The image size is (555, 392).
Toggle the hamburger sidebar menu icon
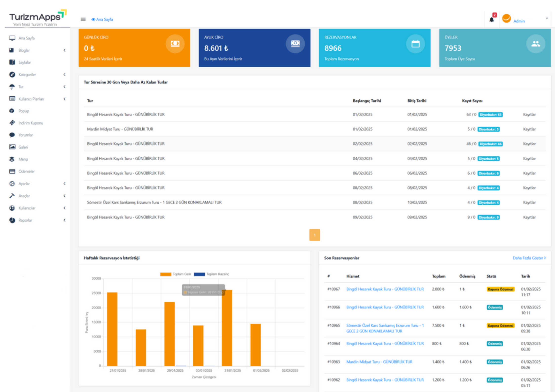click(x=83, y=19)
